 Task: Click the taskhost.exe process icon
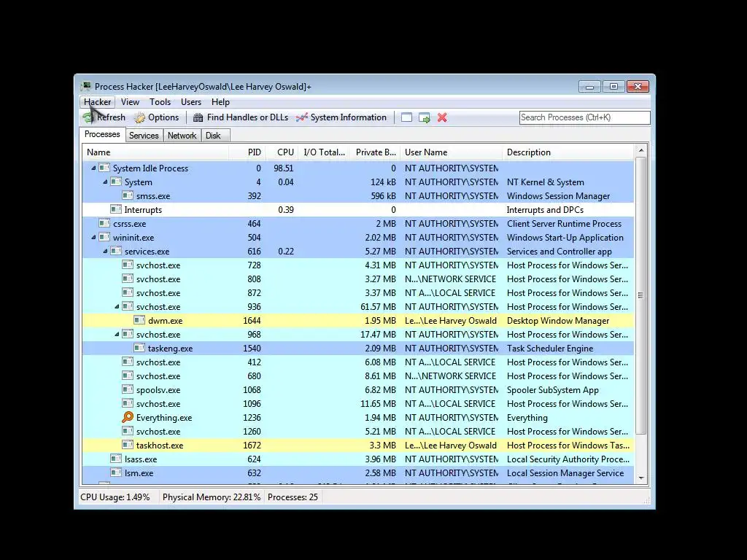(128, 446)
